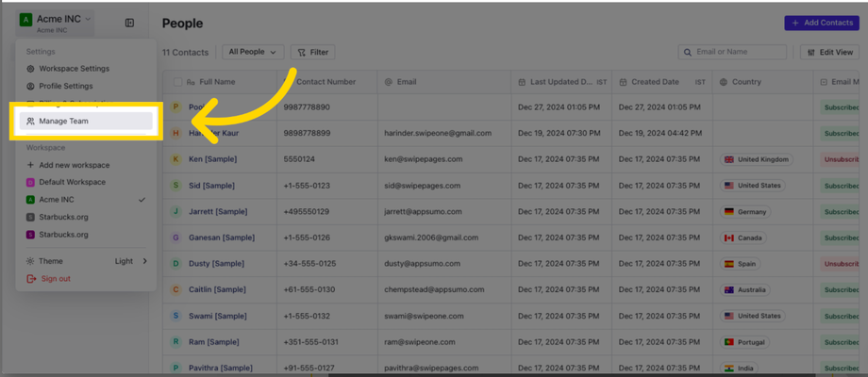Viewport: 868px width, 377px height.
Task: Open the Ram [Sample] contact
Action: coord(213,342)
